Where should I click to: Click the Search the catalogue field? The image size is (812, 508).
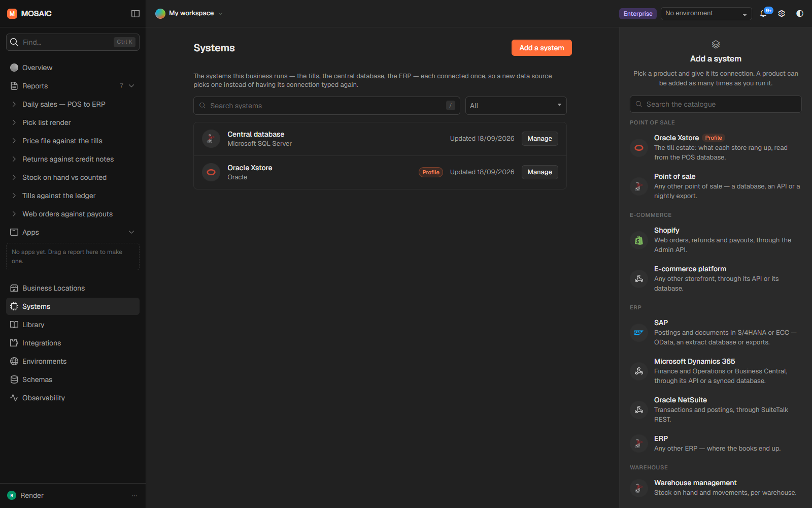tap(716, 104)
